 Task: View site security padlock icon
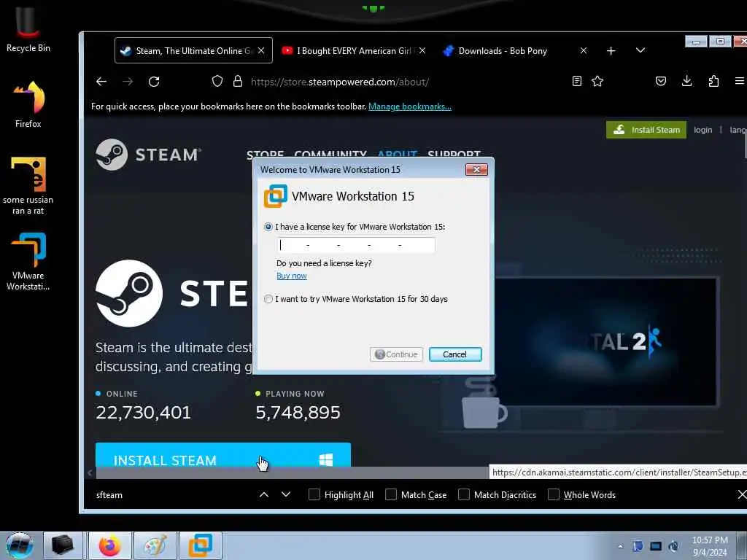[x=237, y=82]
